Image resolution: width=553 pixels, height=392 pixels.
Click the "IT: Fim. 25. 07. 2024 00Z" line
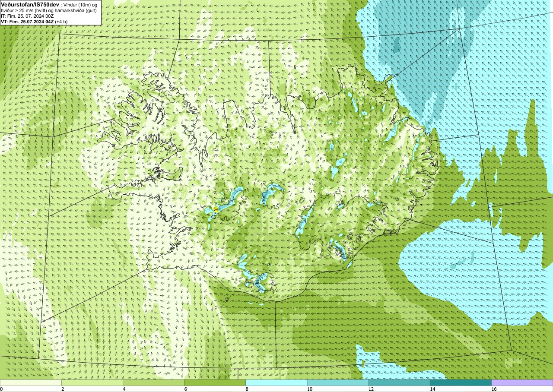point(28,16)
